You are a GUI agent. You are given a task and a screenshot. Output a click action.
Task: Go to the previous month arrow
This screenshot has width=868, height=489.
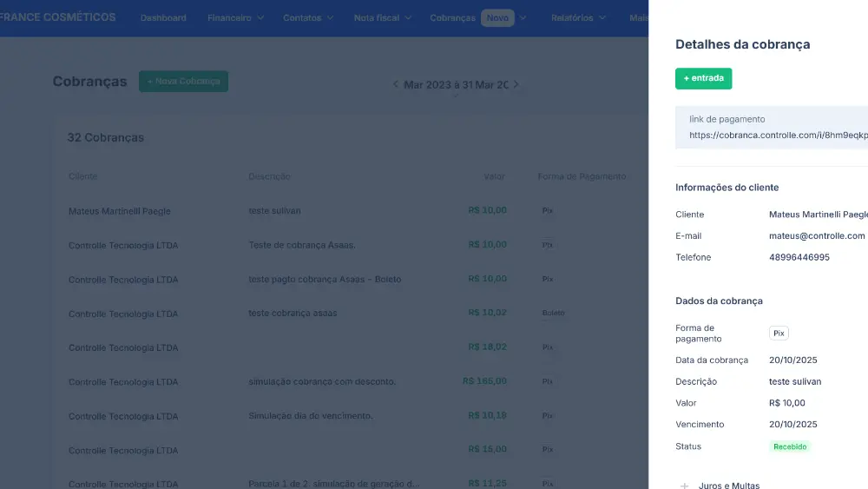[395, 84]
